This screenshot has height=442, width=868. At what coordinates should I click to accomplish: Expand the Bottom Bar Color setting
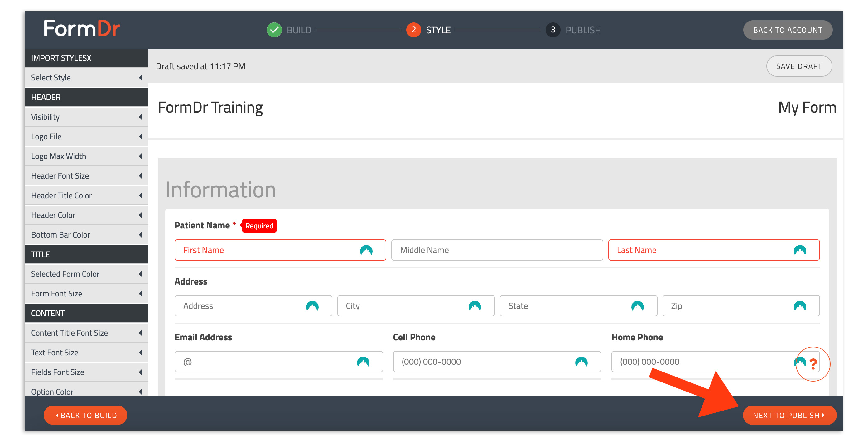(87, 235)
